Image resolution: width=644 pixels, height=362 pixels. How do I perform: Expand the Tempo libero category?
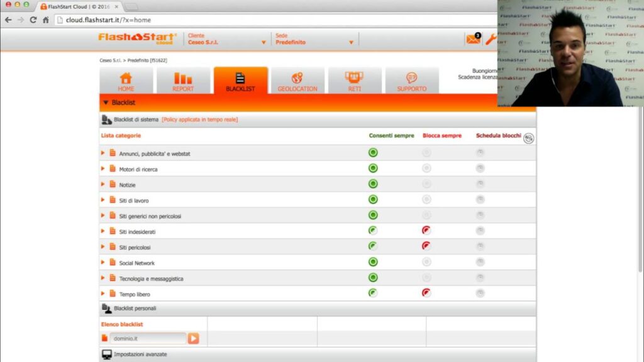pos(103,293)
